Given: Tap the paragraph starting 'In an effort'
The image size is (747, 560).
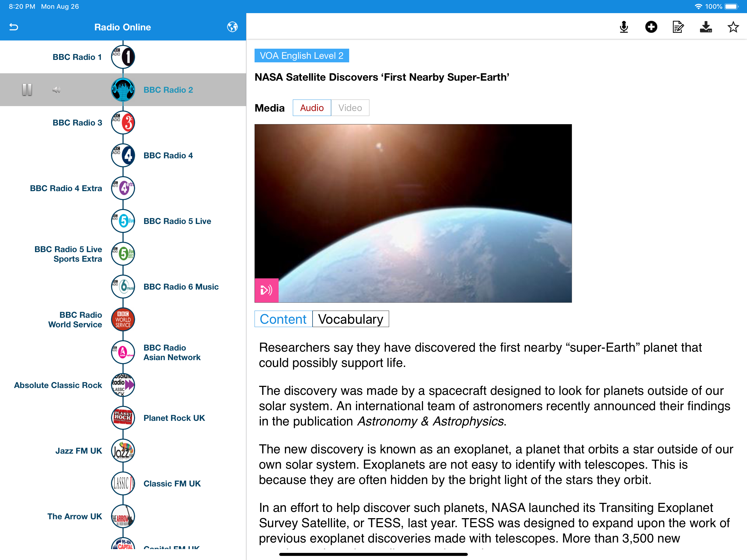Looking at the screenshot, I should click(494, 523).
